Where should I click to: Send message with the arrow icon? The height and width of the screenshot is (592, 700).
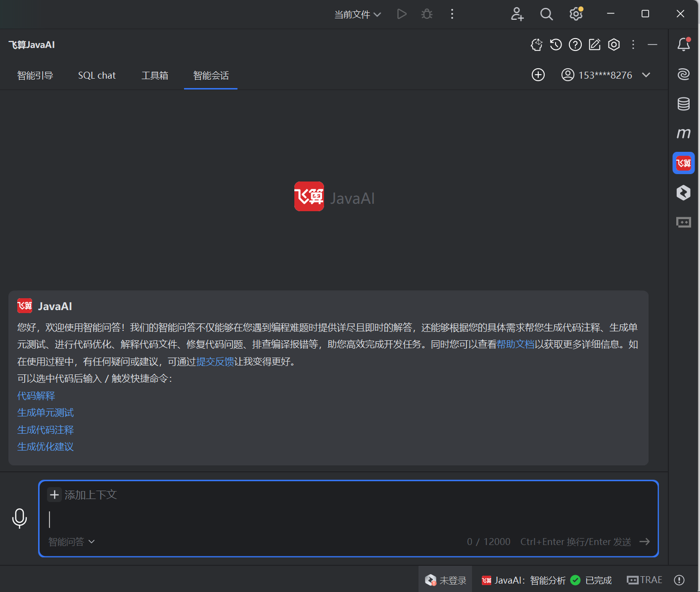(645, 542)
